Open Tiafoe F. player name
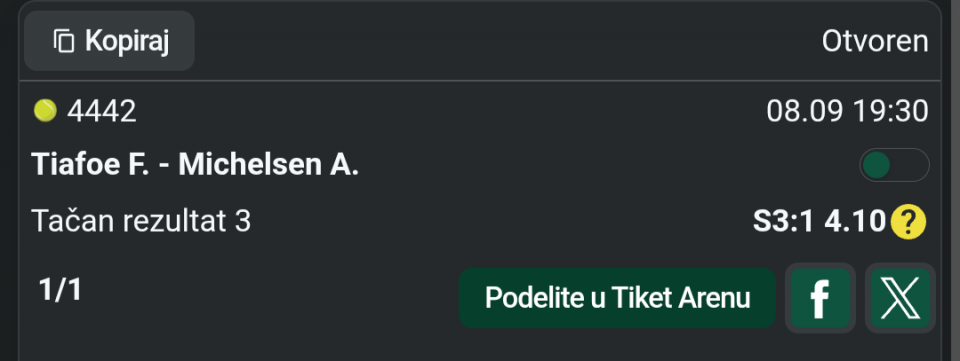Image resolution: width=960 pixels, height=361 pixels. point(90,165)
